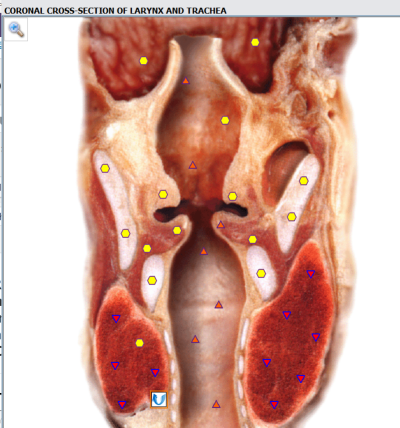Select the yellow pin on the right vestibular fold

[x=232, y=196]
